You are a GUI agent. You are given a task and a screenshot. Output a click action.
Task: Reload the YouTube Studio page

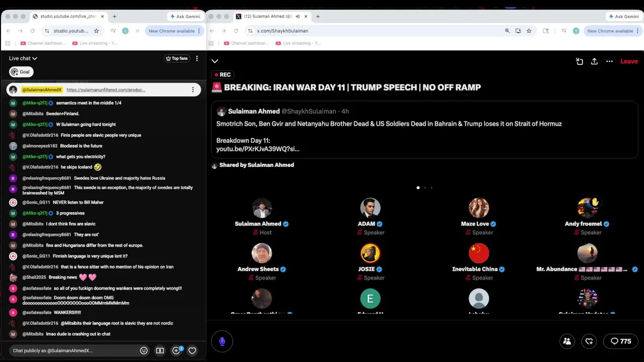click(x=32, y=31)
